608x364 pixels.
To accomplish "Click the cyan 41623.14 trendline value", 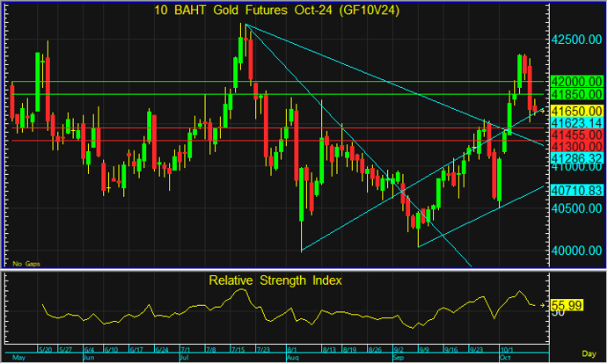I will (577, 123).
